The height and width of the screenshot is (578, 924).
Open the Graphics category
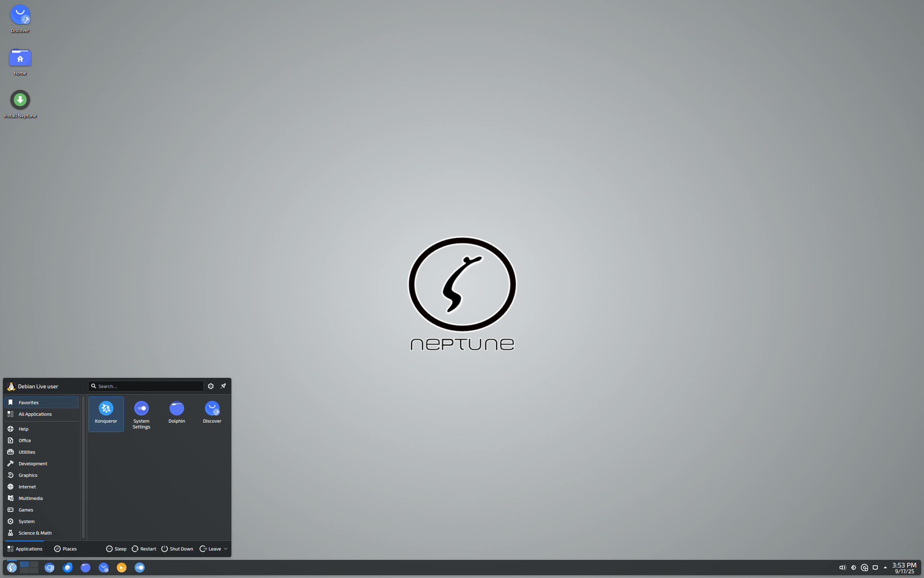[41, 475]
